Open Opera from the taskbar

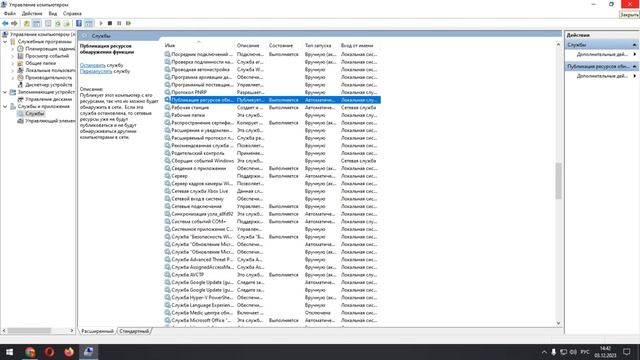[x=49, y=352]
